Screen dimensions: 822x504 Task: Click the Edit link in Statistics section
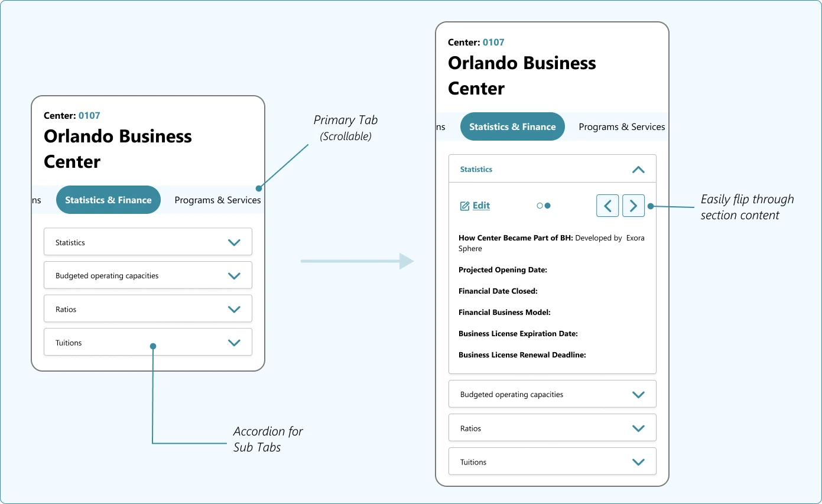click(x=481, y=206)
